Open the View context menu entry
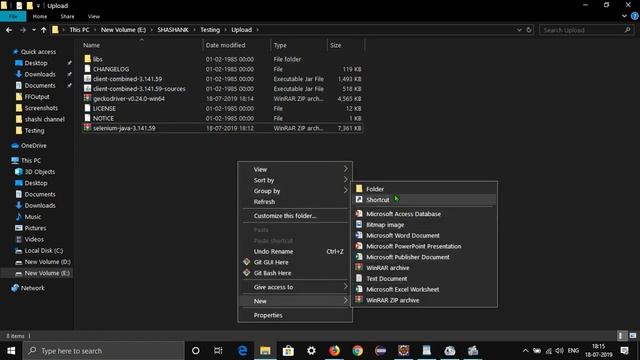Viewport: 640px width, 360px height. (x=295, y=169)
